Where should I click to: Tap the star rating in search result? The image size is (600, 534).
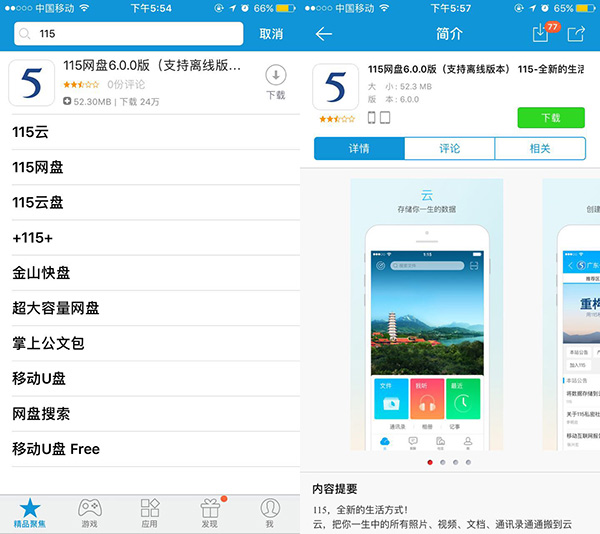coord(81,84)
